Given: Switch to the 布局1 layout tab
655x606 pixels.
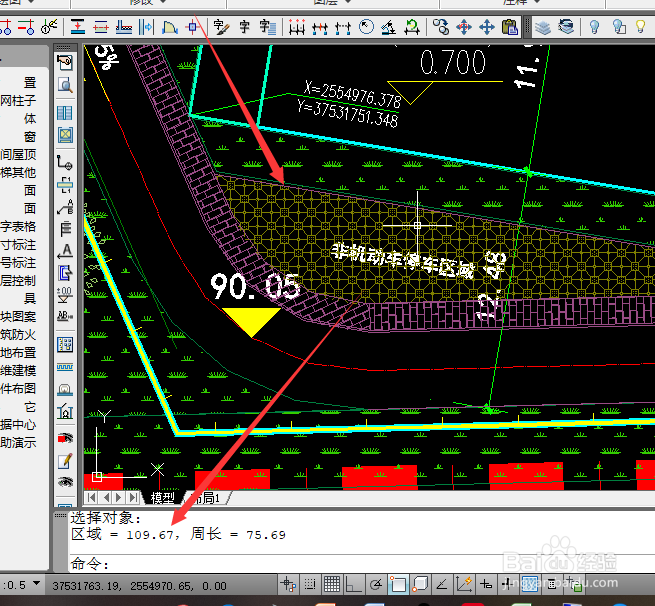Looking at the screenshot, I should (207, 498).
